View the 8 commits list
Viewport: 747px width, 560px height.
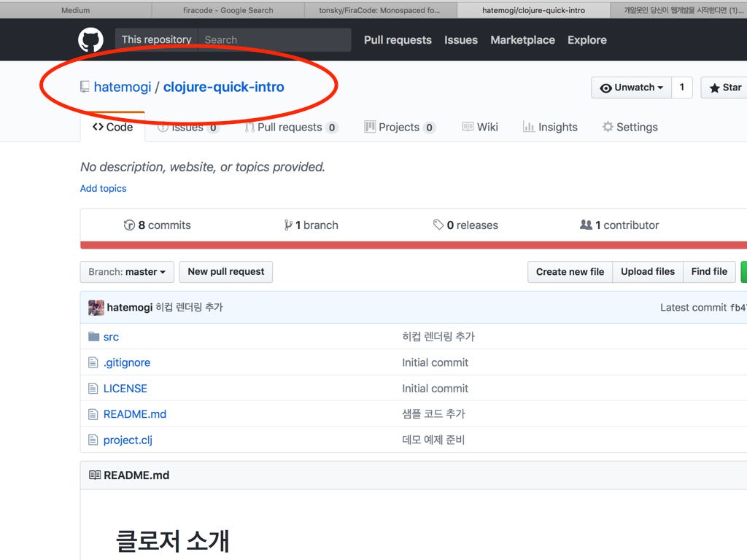click(158, 225)
